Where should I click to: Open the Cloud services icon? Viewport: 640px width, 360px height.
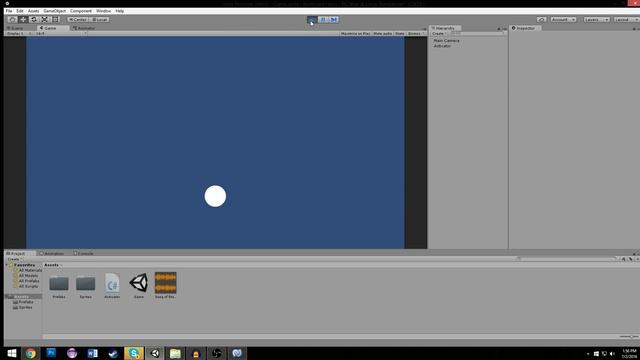(x=542, y=20)
